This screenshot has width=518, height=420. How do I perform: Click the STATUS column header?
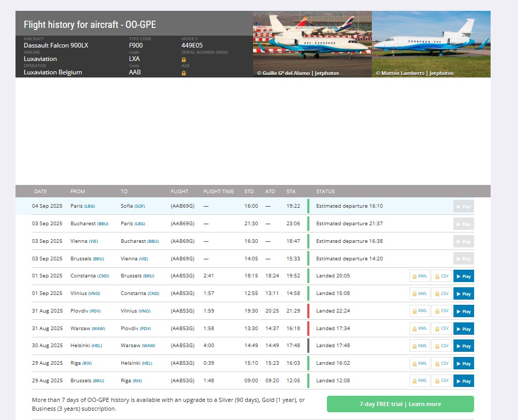(x=325, y=192)
